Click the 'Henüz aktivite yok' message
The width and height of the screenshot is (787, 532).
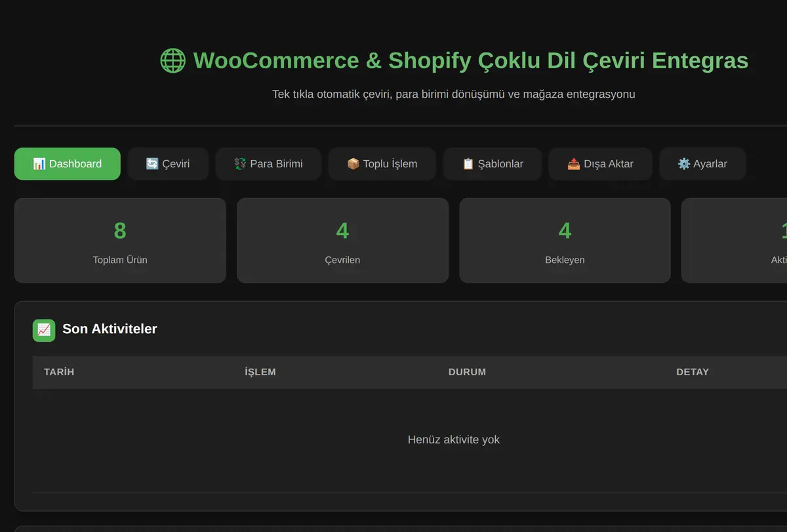454,440
